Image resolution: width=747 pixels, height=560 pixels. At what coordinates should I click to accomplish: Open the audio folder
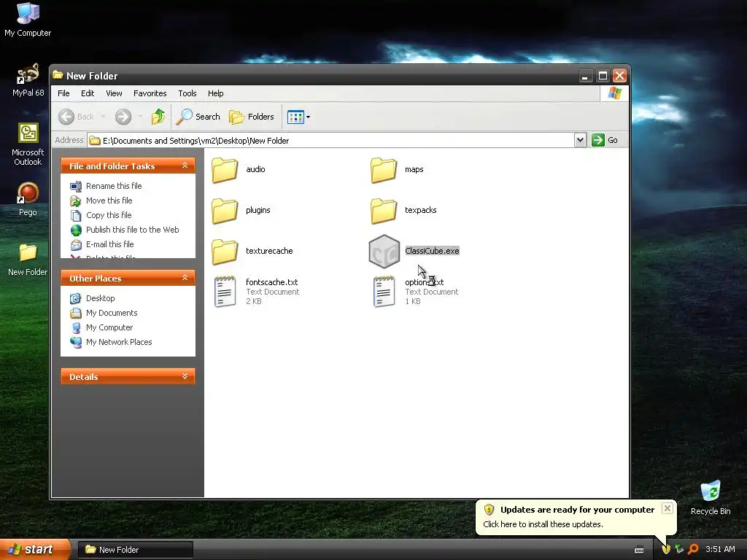tap(225, 169)
